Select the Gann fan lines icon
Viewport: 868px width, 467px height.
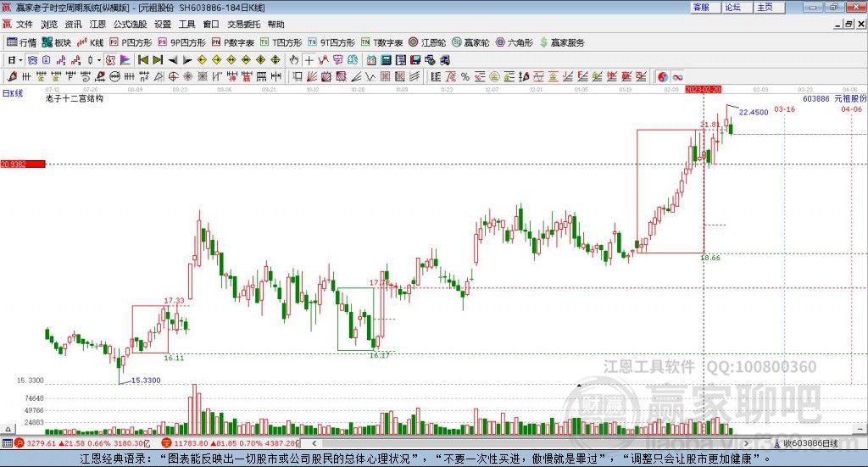pos(312,77)
